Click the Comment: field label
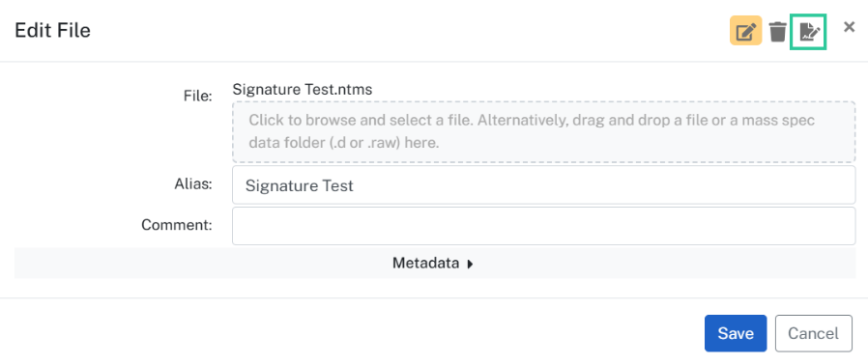The width and height of the screenshot is (868, 364). [x=177, y=225]
